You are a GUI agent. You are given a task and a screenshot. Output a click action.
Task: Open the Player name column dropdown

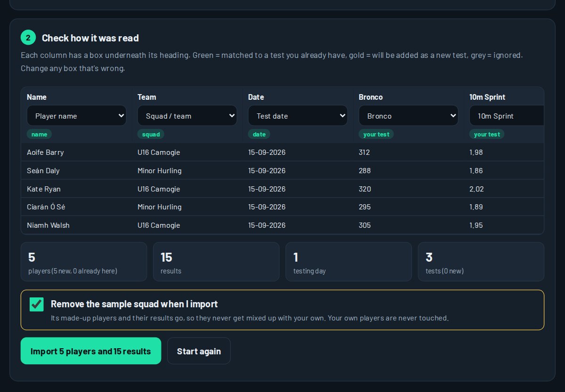[77, 116]
